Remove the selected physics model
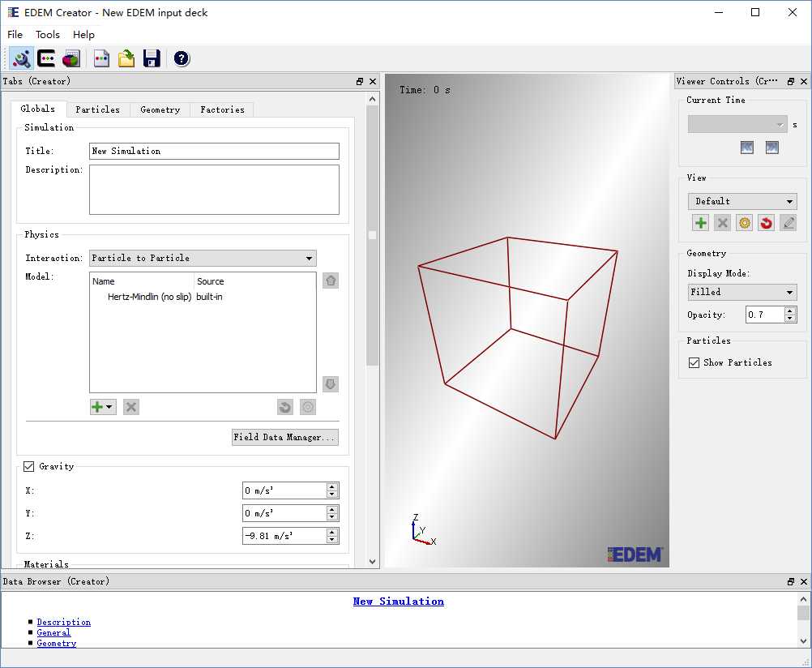 point(131,407)
